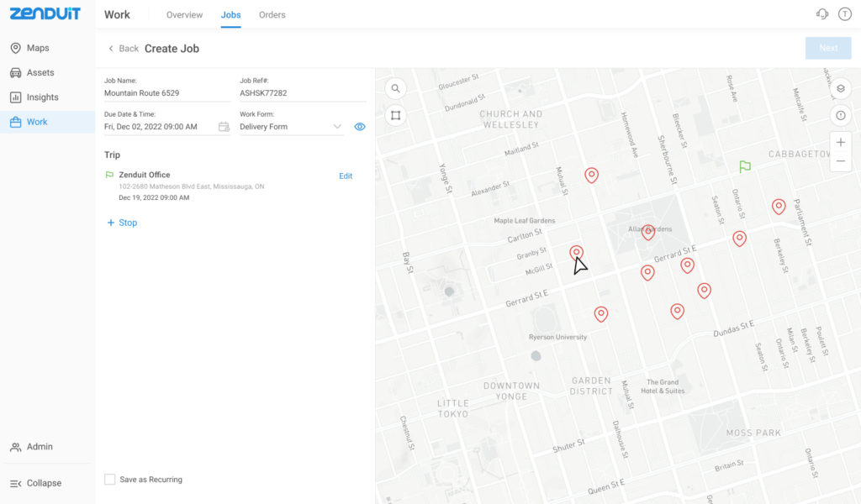Screen dimensions: 861x504
Task: Click the green flag marker on map
Action: tap(744, 166)
